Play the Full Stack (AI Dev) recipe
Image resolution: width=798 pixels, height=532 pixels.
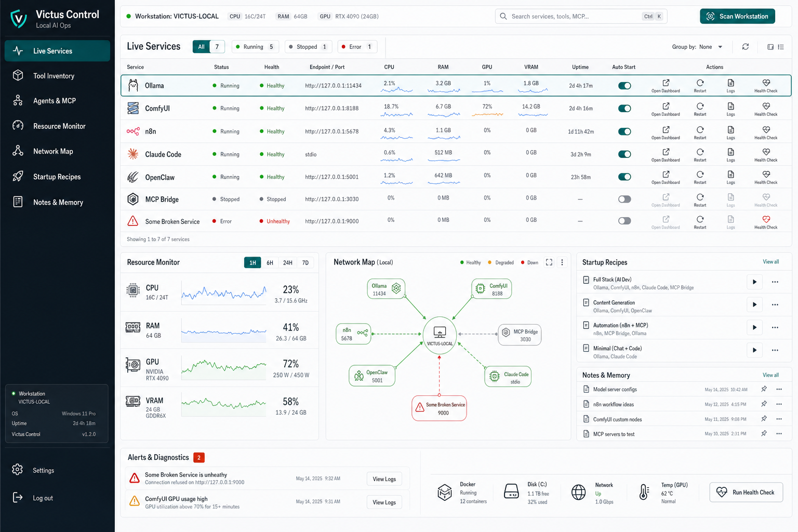754,282
